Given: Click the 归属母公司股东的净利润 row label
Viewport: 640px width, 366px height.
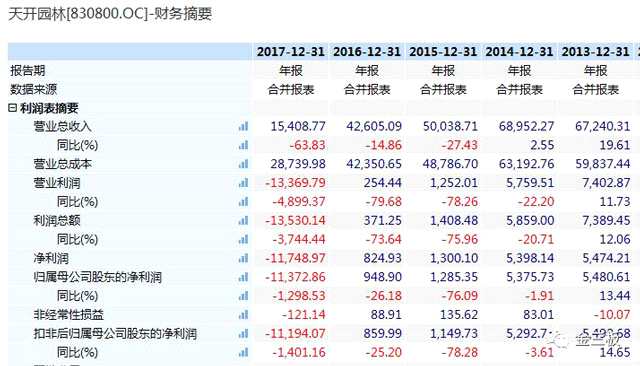Looking at the screenshot, I should coord(98,277).
